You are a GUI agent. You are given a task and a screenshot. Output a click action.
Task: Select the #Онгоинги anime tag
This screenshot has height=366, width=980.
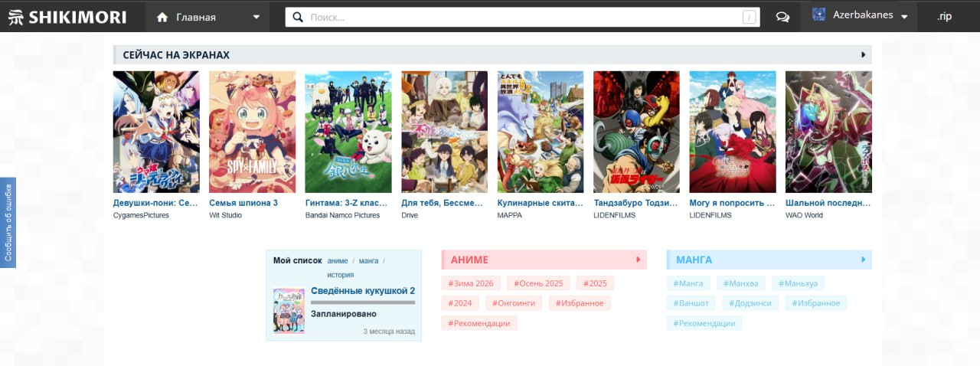click(x=513, y=303)
